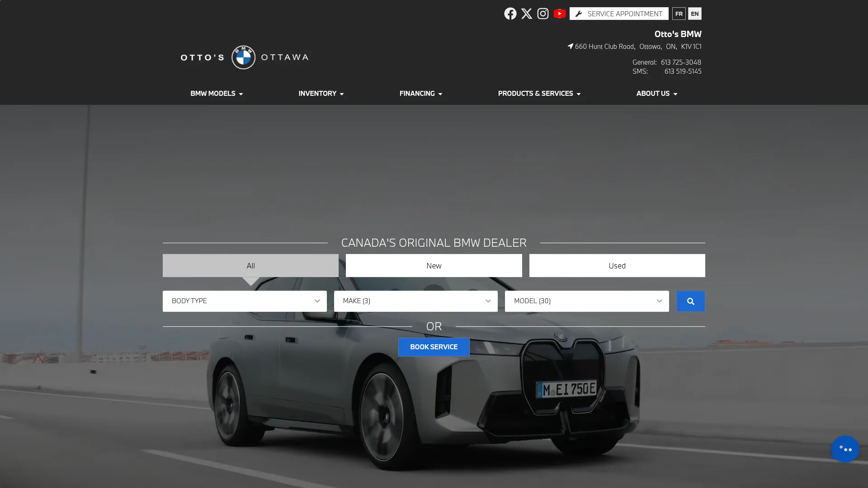
Task: Open the Make (3) dropdown
Action: click(416, 301)
